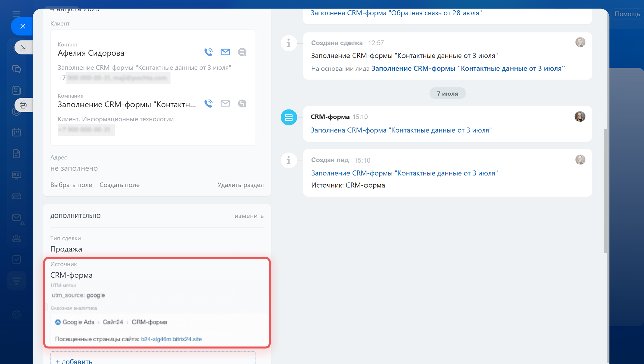Click Выбрать поле link
Screen dimensions: 644x364
pyautogui.click(x=71, y=185)
